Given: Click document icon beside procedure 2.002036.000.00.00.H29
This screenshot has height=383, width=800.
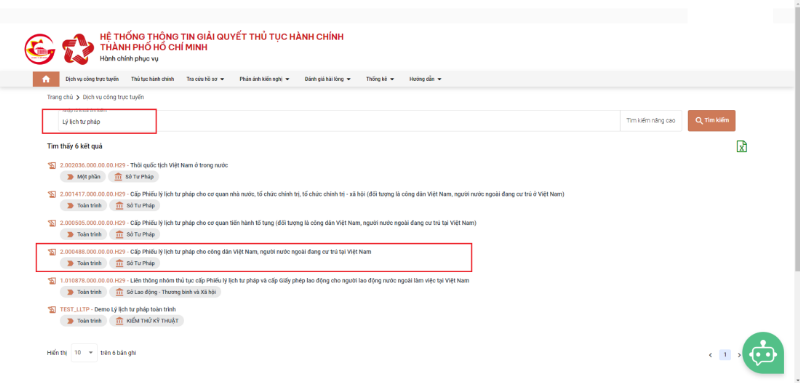Looking at the screenshot, I should point(52,166).
